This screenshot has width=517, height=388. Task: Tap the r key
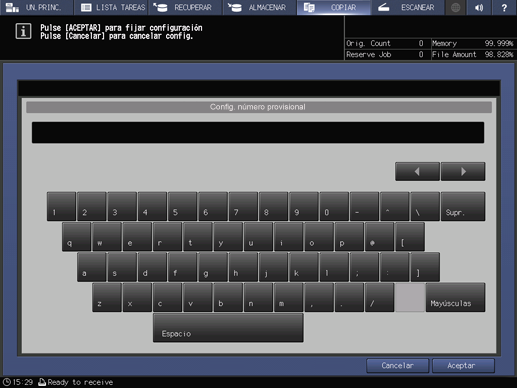pos(167,237)
